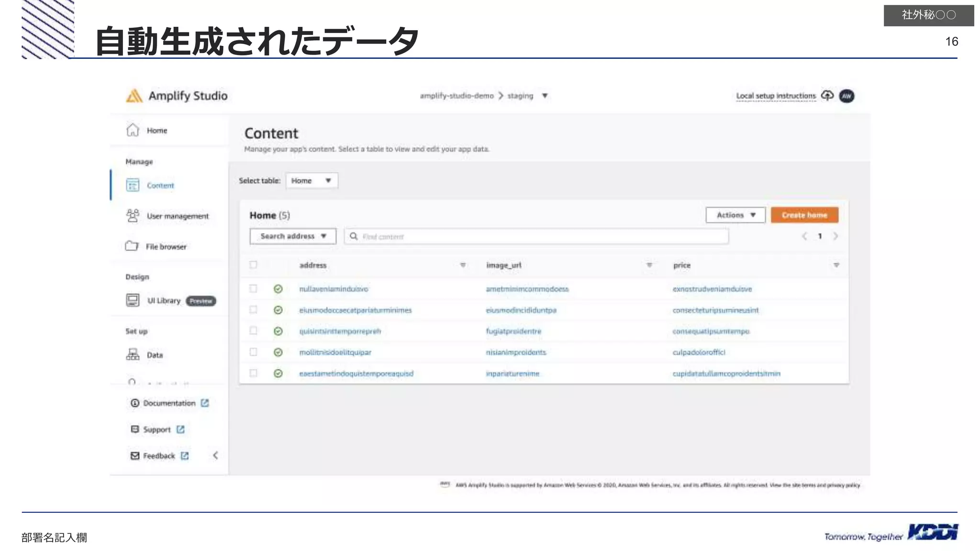Open the Feedback link
The width and height of the screenshot is (980, 551).
[159, 456]
